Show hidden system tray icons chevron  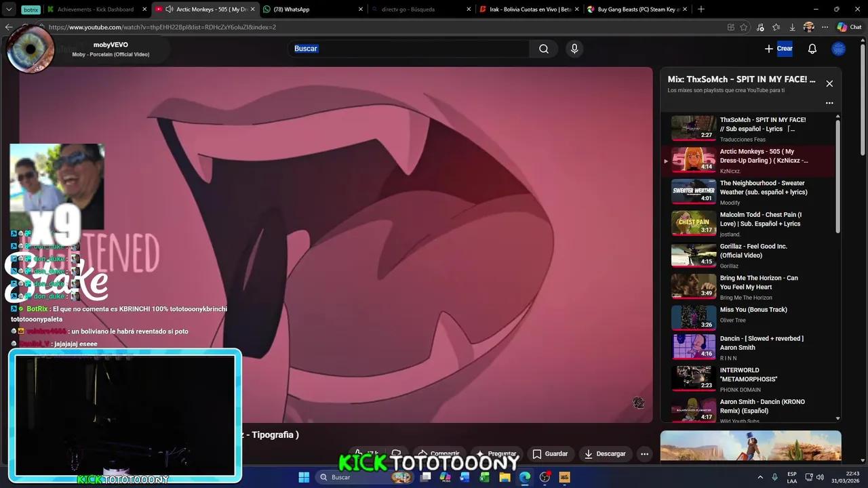point(760,477)
